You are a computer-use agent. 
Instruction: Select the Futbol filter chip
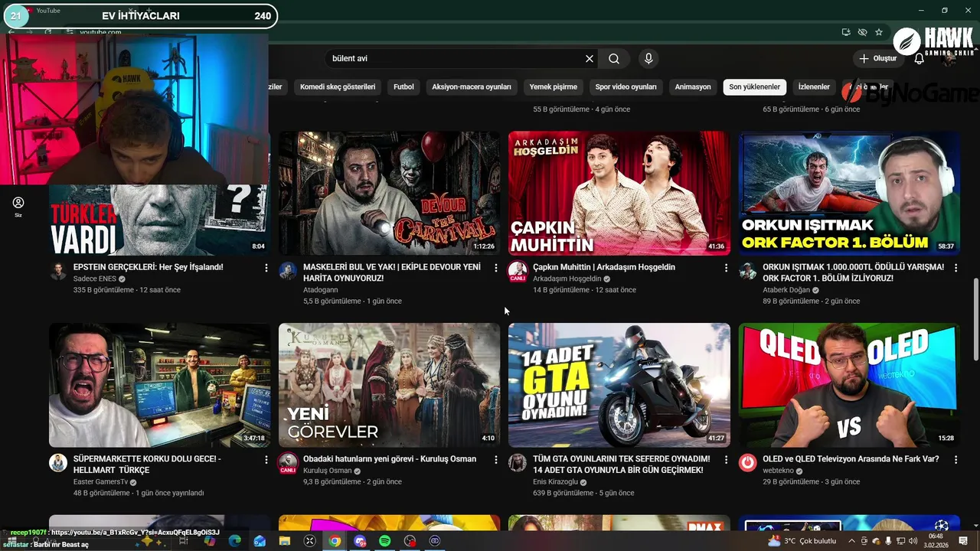403,86
